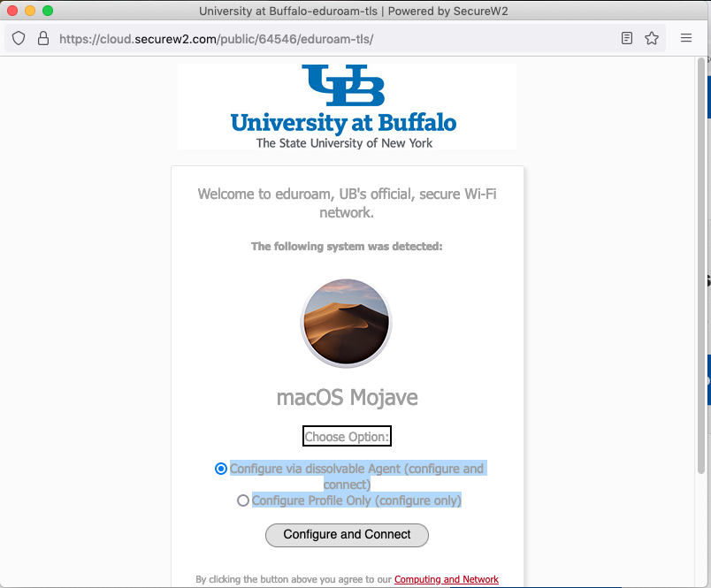This screenshot has width=711, height=588.
Task: Select the dissolvable Agent radio button
Action: 221,469
